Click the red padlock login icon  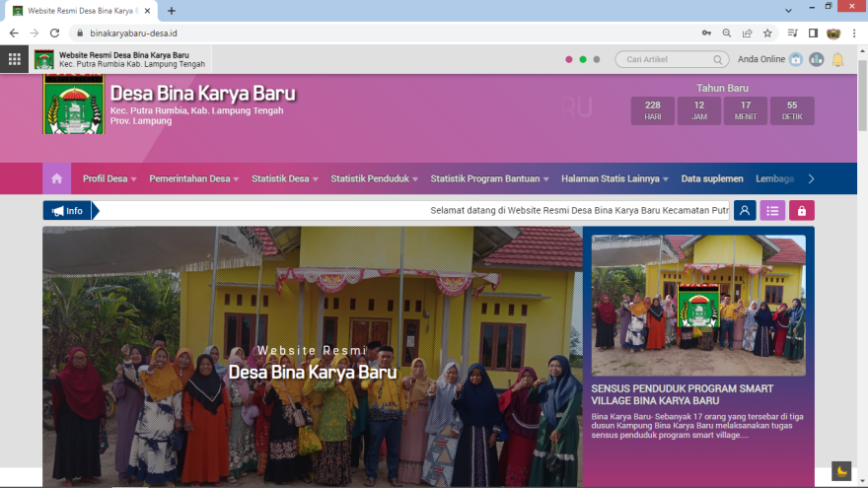[801, 210]
